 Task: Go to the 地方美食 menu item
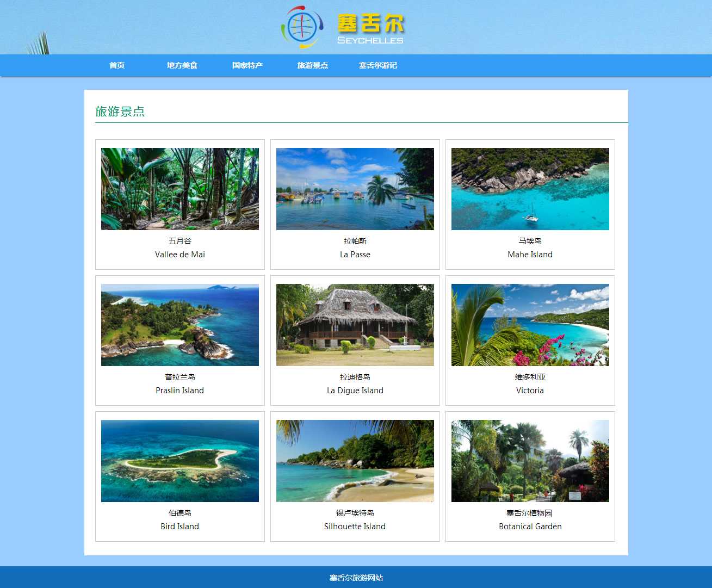(x=182, y=65)
